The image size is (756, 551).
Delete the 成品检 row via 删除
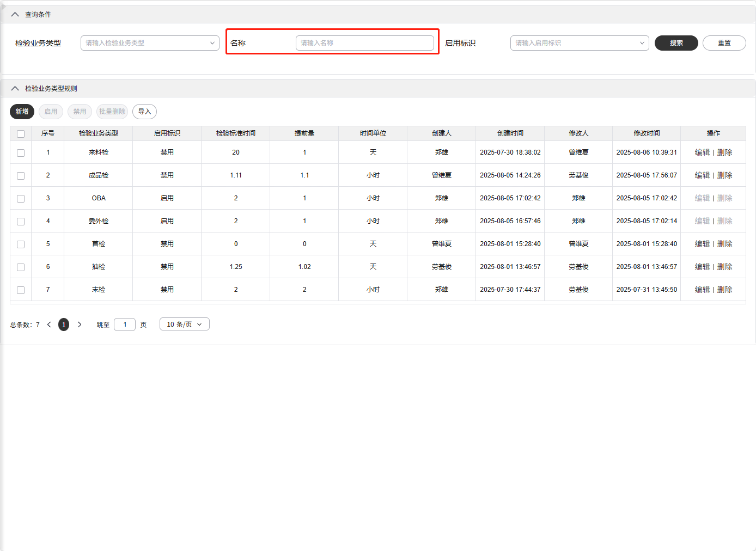(x=724, y=175)
